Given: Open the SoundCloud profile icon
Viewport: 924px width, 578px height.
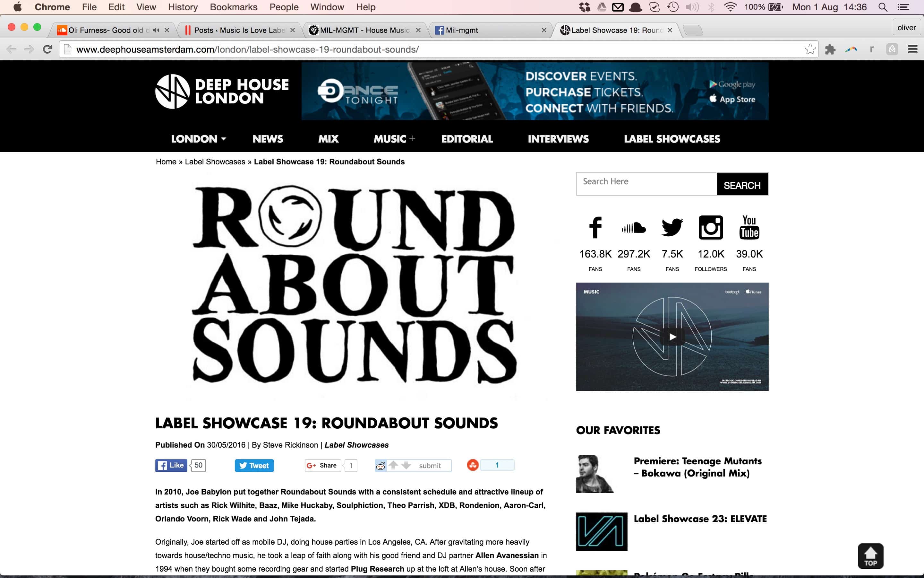Looking at the screenshot, I should 634,228.
